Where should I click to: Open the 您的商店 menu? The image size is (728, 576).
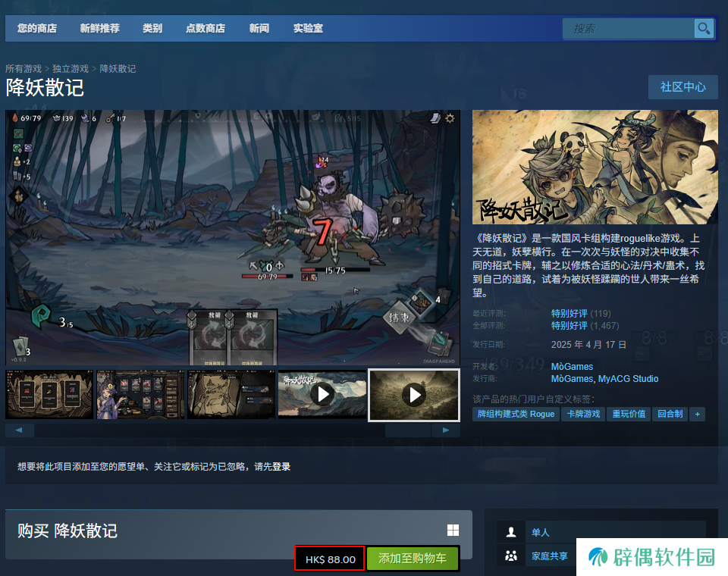37,28
